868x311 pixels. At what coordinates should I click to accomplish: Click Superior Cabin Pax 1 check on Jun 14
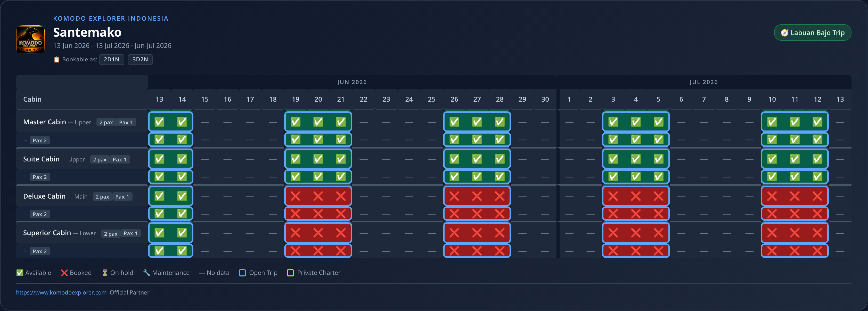point(182,233)
